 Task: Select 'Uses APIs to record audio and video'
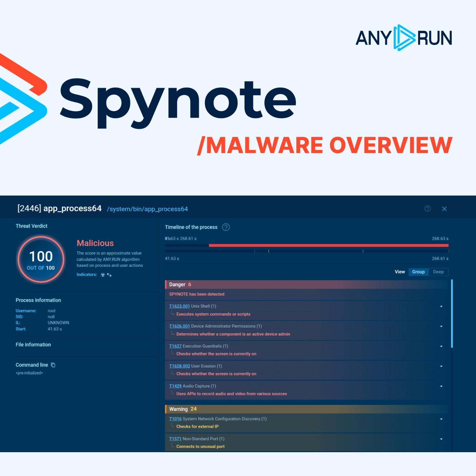(x=231, y=394)
